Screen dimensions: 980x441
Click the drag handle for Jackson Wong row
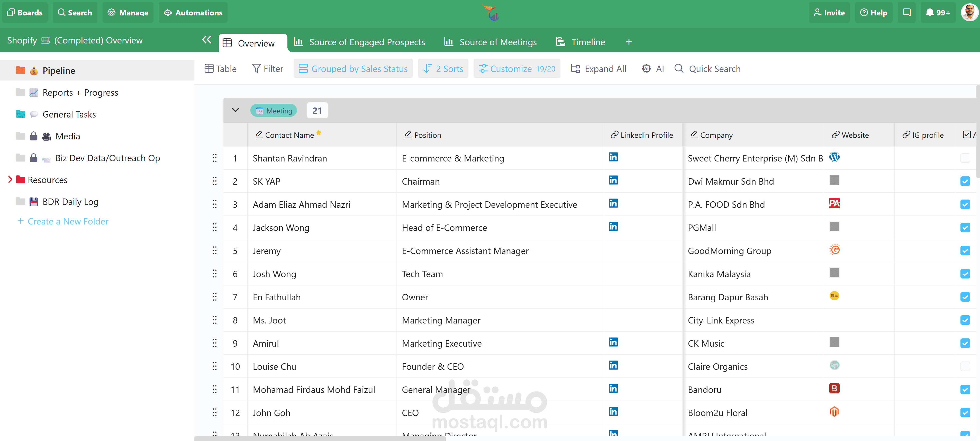tap(215, 228)
